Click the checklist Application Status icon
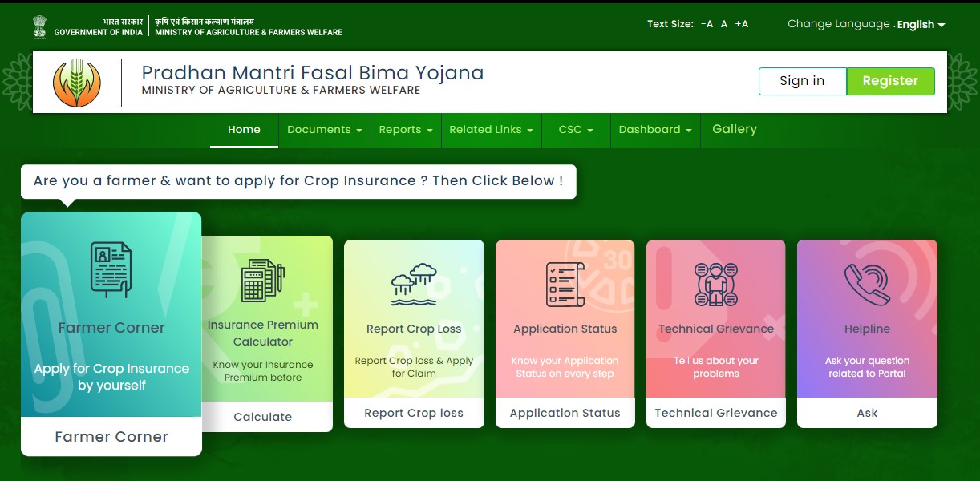The image size is (980, 481). tap(565, 285)
